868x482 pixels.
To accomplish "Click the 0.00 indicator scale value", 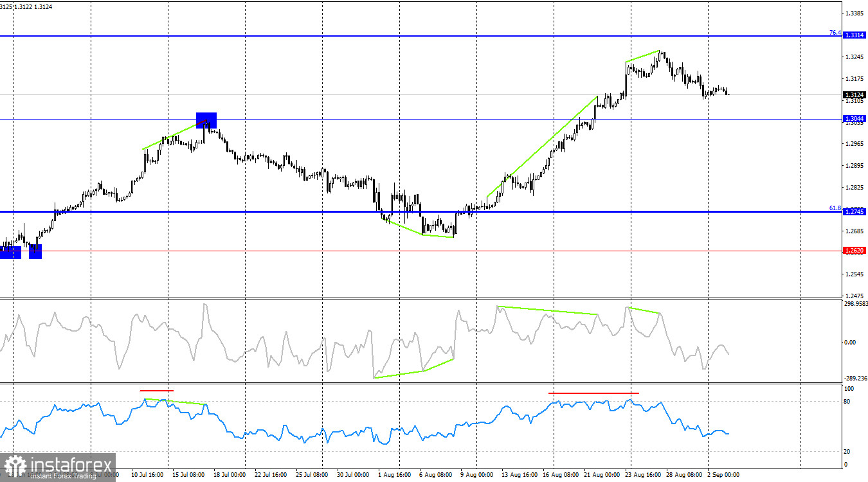I will click(x=850, y=342).
